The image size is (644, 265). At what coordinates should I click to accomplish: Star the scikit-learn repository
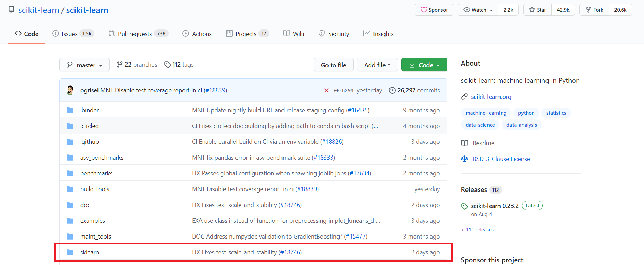click(x=537, y=10)
